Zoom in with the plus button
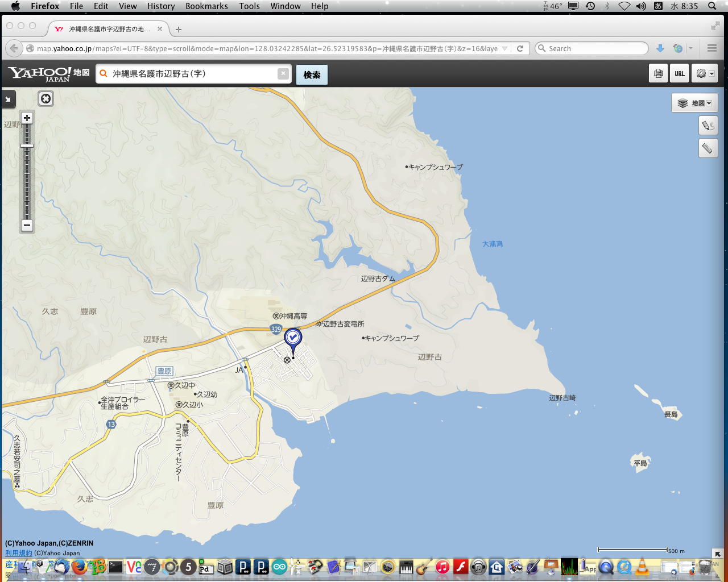The height and width of the screenshot is (582, 728). pos(27,118)
